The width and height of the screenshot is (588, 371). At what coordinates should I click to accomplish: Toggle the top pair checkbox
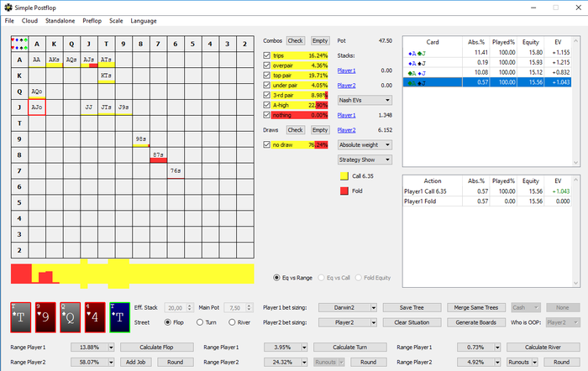[266, 76]
